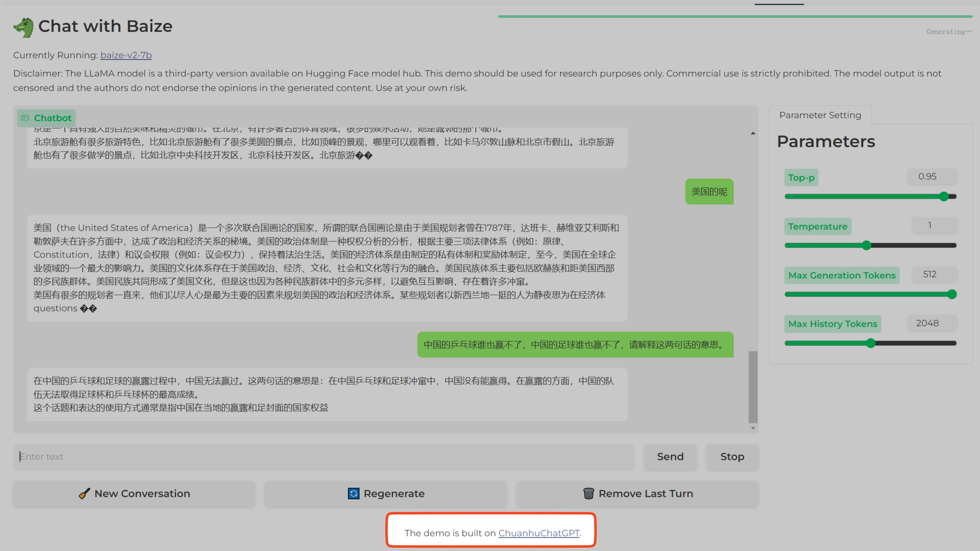This screenshot has width=980, height=551.
Task: Select the green message bubble saying 美国的呢
Action: point(709,191)
